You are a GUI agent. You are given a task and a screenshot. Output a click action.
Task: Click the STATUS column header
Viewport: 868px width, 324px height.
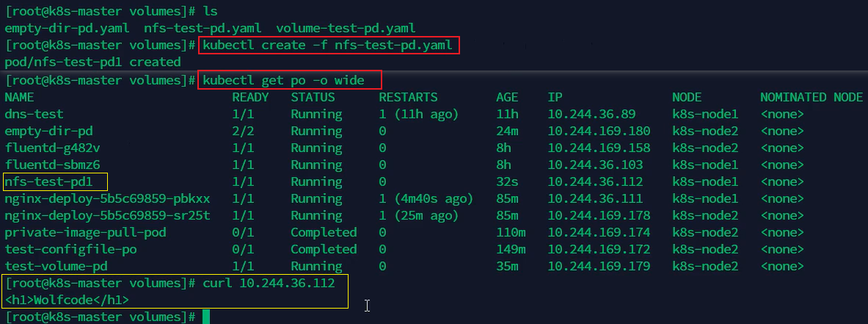click(313, 98)
